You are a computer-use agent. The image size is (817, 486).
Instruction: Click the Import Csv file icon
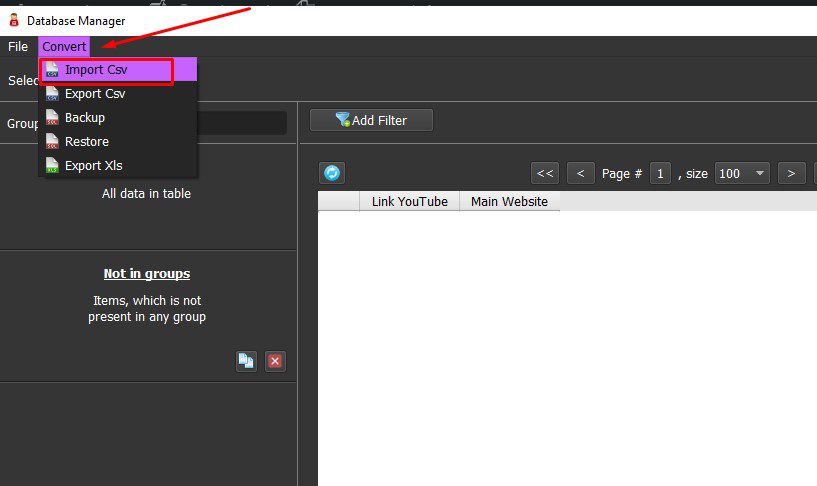point(52,70)
